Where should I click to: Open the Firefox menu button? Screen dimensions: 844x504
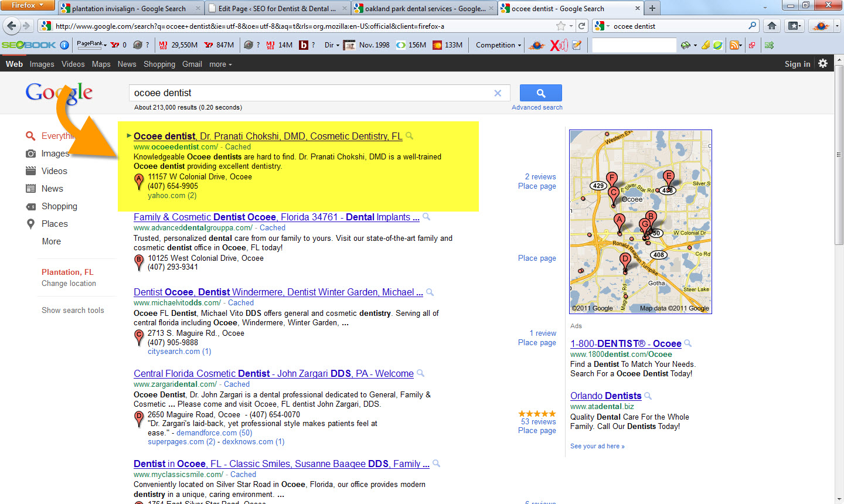pos(28,5)
